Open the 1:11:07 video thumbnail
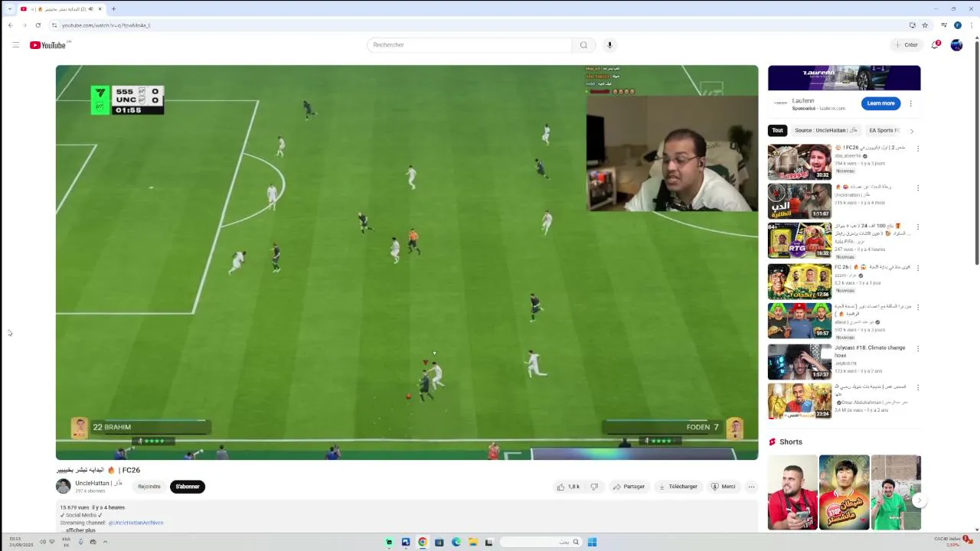The height and width of the screenshot is (551, 980). click(x=799, y=201)
